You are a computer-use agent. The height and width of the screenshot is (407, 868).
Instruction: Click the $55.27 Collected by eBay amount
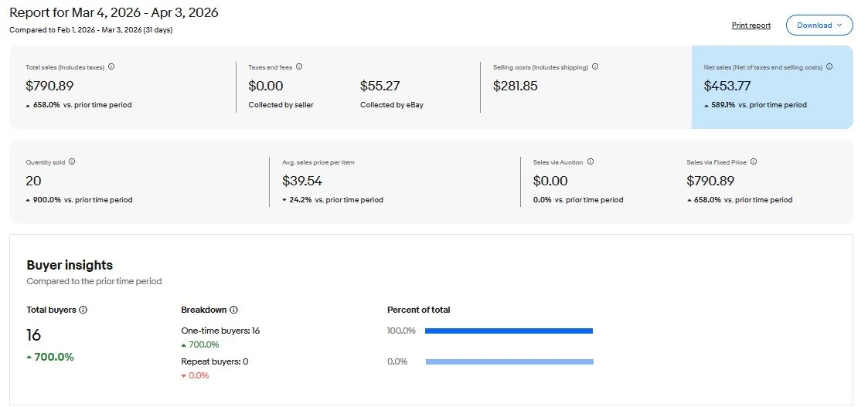click(x=380, y=86)
